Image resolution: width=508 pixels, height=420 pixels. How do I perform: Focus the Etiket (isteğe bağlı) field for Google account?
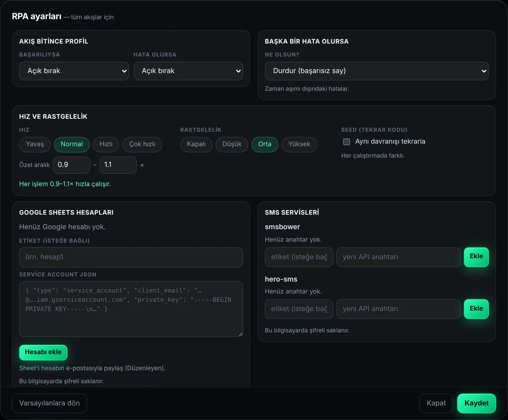click(131, 257)
